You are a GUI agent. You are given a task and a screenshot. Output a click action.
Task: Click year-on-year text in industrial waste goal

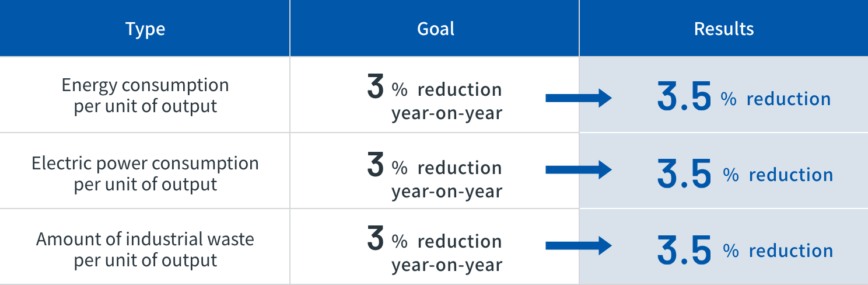pyautogui.click(x=447, y=265)
